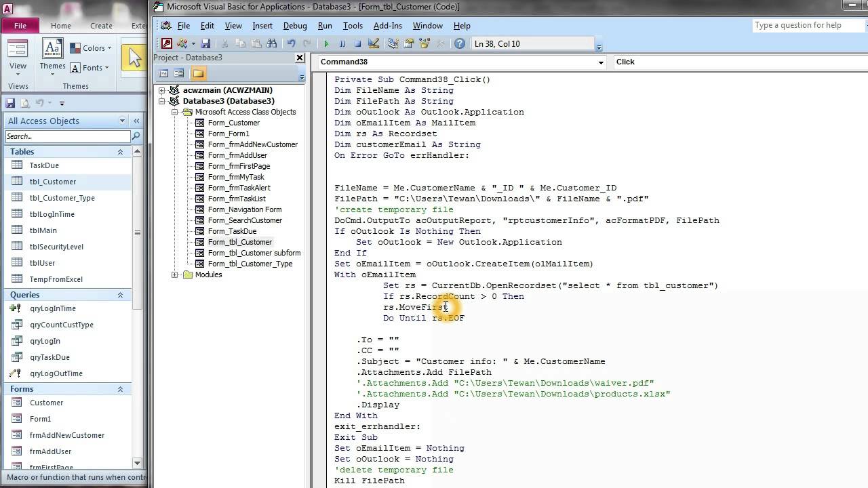Screen dimensions: 868x488
Task: Click the blue Help question mark icon
Action: [x=459, y=43]
